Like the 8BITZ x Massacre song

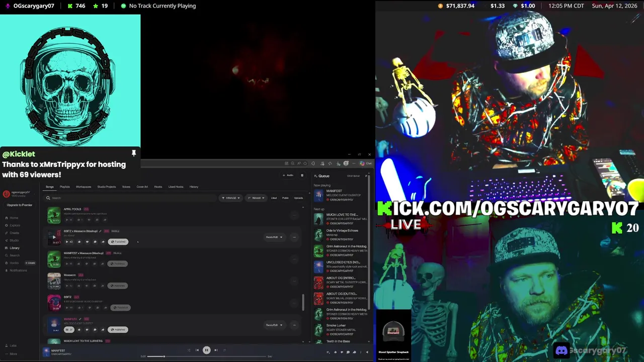79,242
